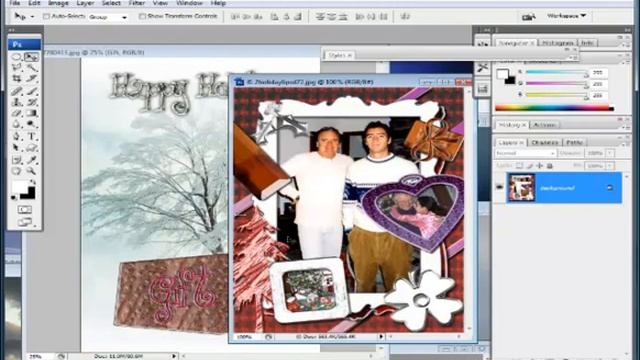Image resolution: width=640 pixels, height=360 pixels.
Task: Select the Type tool
Action: pos(31,136)
